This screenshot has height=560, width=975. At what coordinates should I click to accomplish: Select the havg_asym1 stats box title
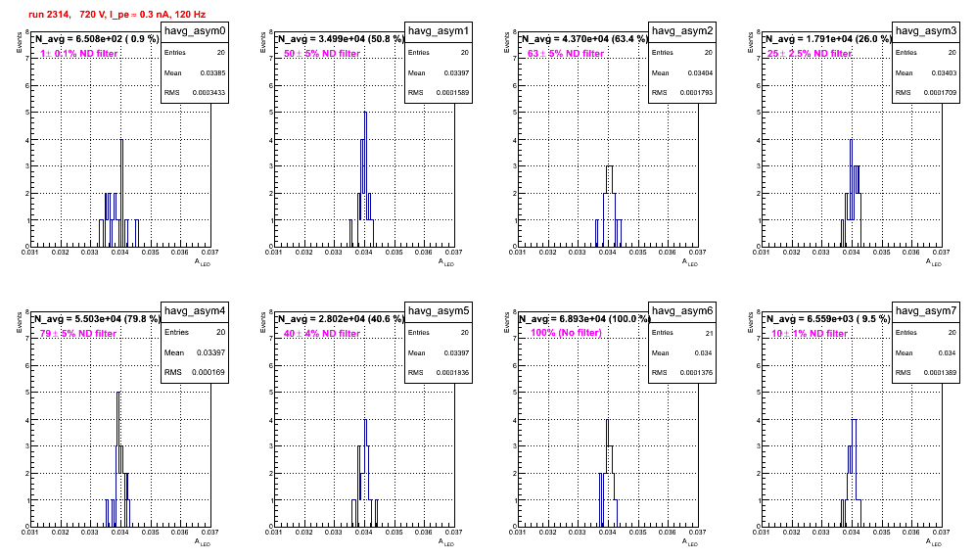(439, 31)
